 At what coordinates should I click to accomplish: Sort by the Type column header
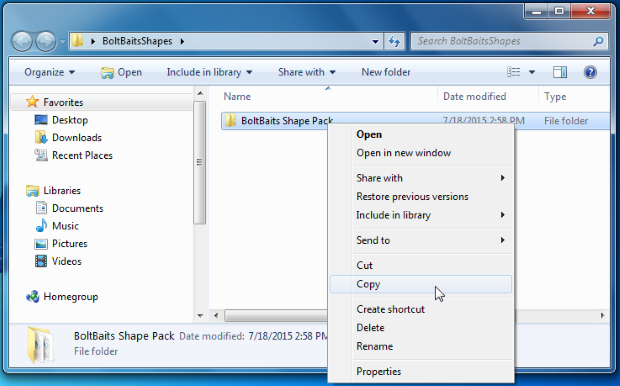[x=555, y=96]
